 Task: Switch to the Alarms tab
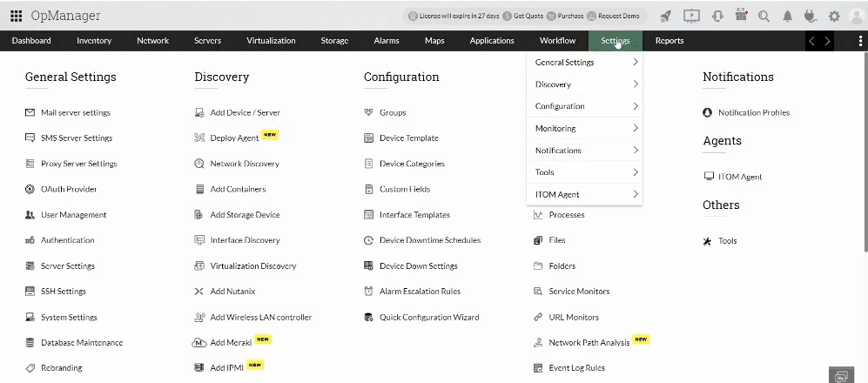(387, 41)
